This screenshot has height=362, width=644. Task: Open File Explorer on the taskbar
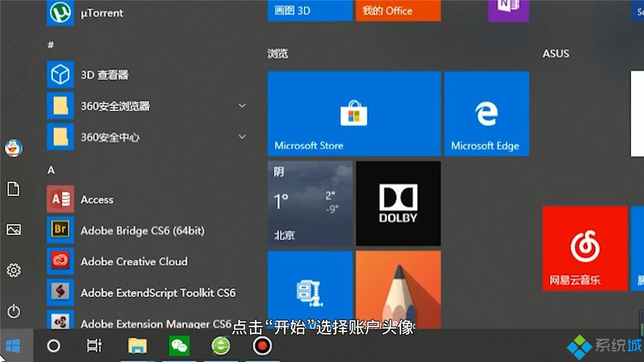point(137,346)
